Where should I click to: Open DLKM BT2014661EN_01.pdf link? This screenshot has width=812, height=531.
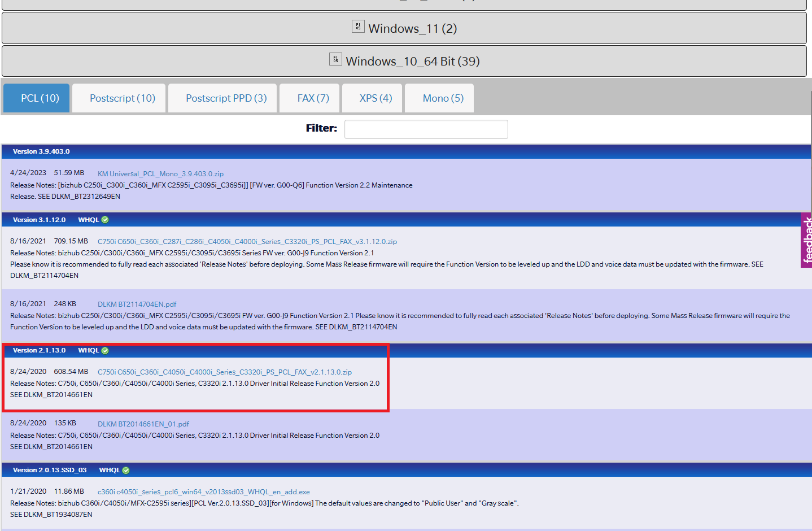pos(143,424)
